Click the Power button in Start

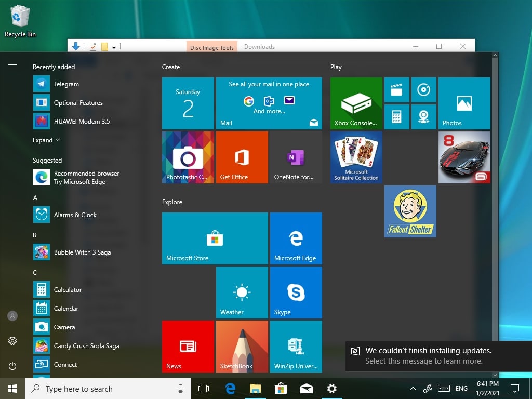click(x=12, y=366)
